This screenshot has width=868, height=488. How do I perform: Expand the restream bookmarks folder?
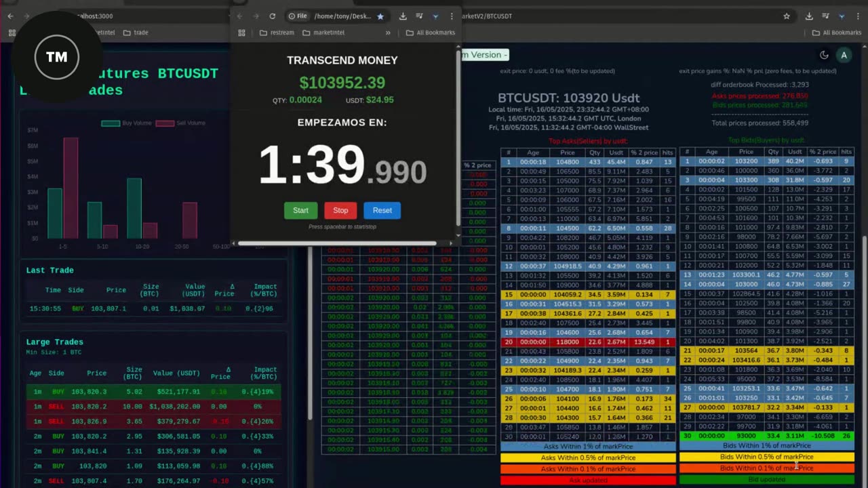[x=277, y=33]
